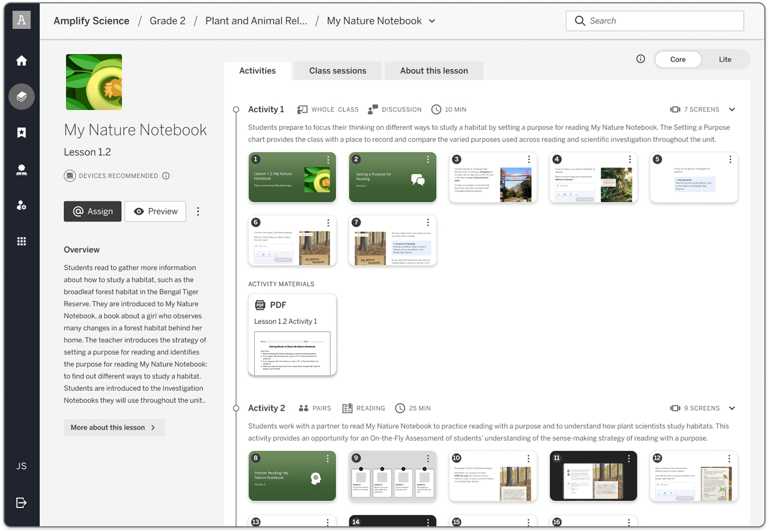Screen dimensions: 769x532
Task: Open options menu on screen card 9
Action: [428, 459]
